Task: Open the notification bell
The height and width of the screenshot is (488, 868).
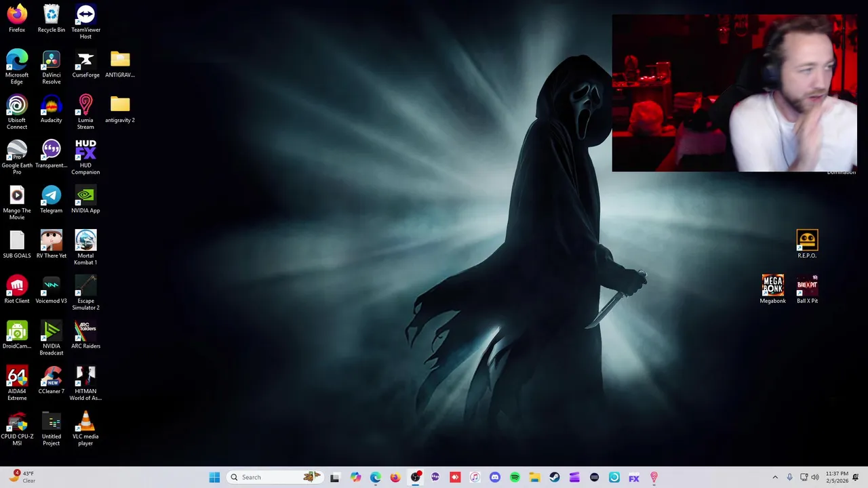Action: click(856, 477)
